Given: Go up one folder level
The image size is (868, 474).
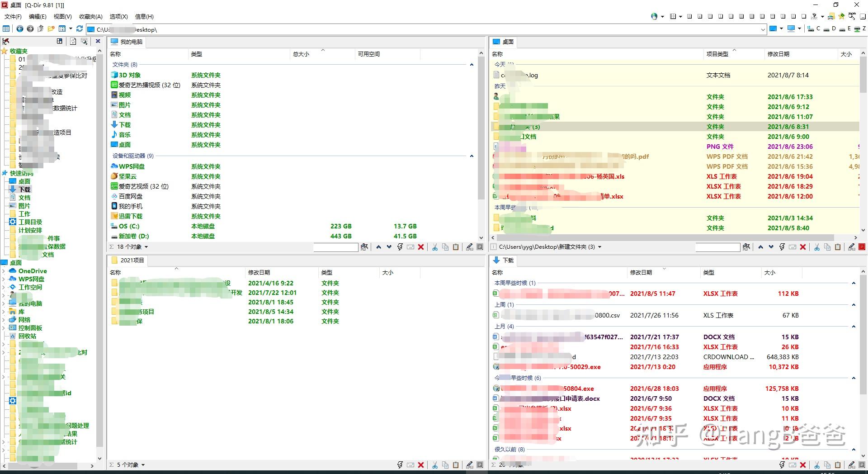Looking at the screenshot, I should pyautogui.click(x=40, y=29).
